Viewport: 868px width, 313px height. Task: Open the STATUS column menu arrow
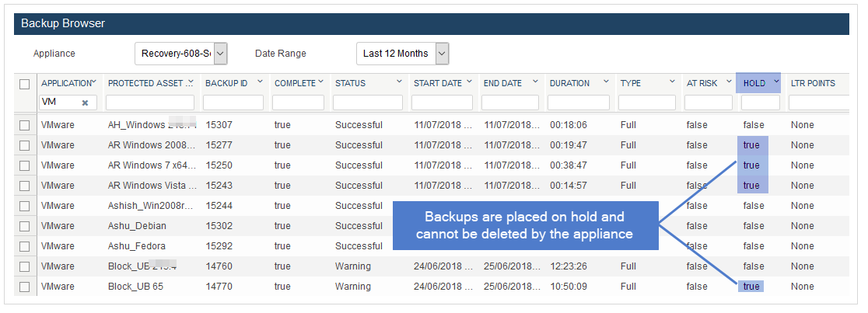tap(399, 82)
